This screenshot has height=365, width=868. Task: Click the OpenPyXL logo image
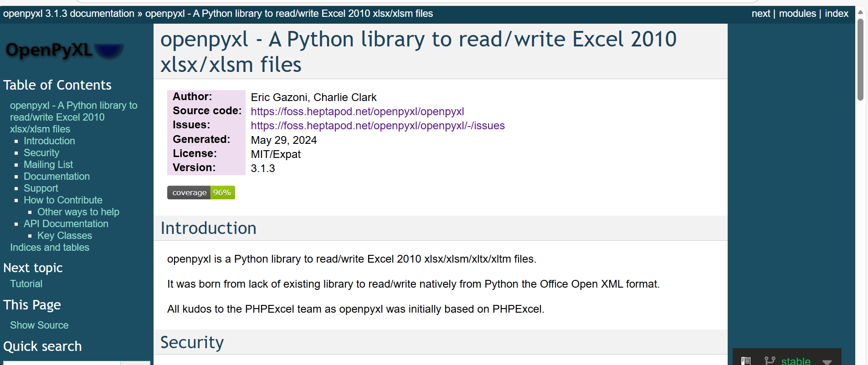tap(64, 51)
